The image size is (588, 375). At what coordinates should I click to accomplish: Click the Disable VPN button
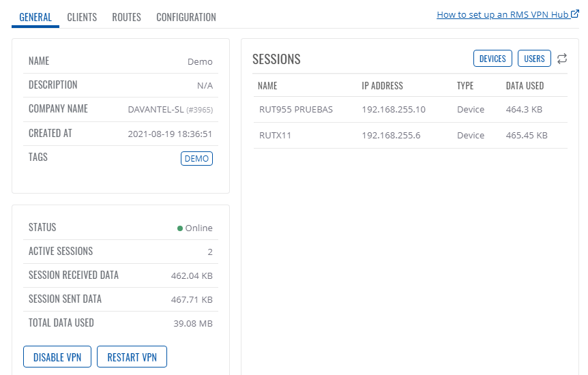tap(57, 357)
